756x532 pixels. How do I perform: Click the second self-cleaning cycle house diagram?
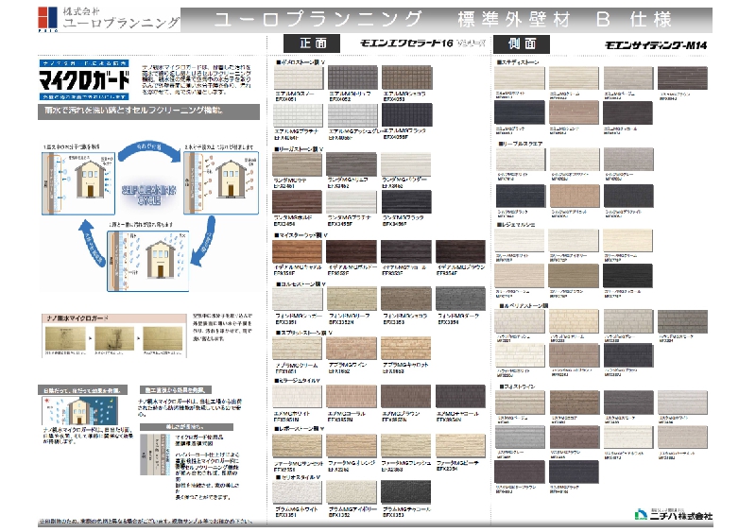tap(221, 183)
